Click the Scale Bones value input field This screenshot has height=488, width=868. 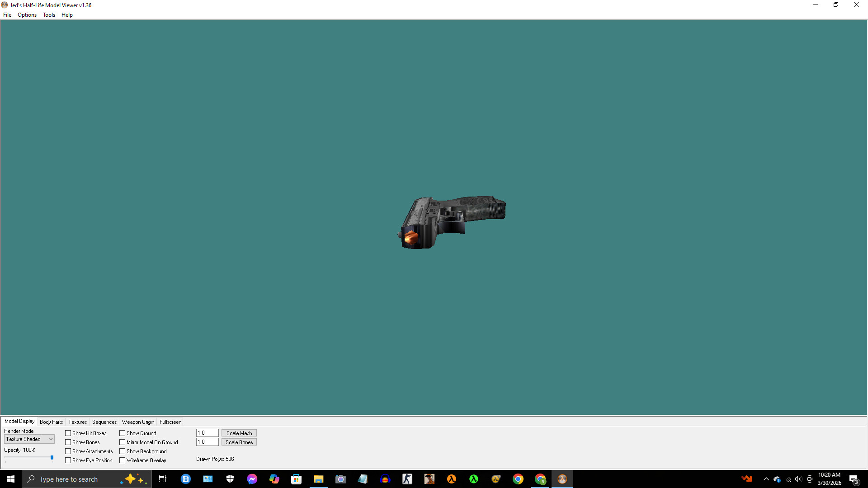(208, 442)
